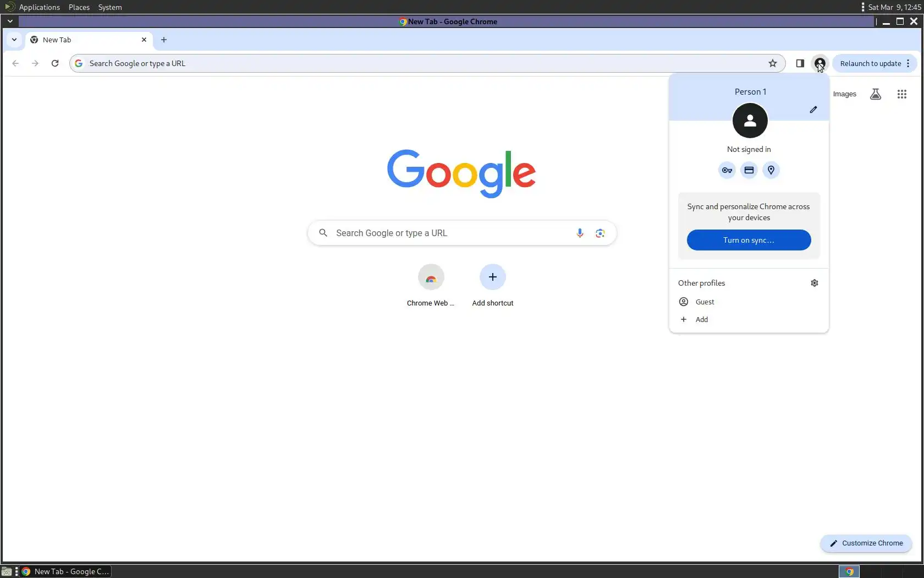Search by image with Google Lens icon

tap(600, 233)
